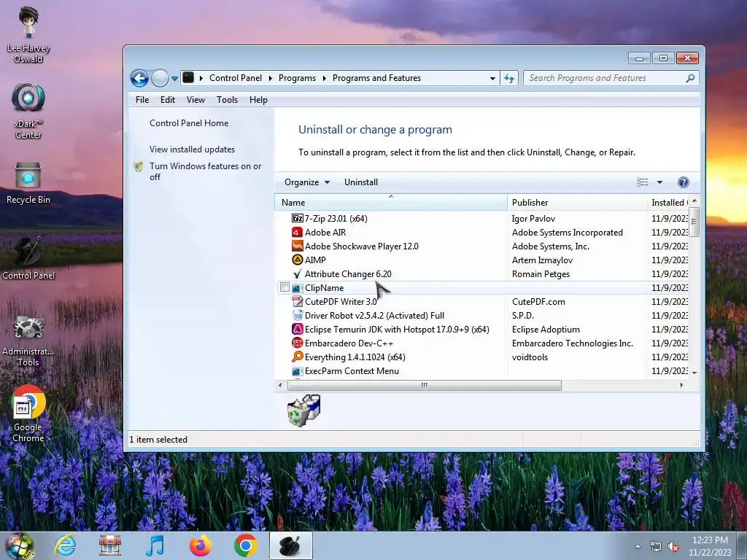The image size is (747, 560).
Task: Sort by the Name column header
Action: [391, 203]
